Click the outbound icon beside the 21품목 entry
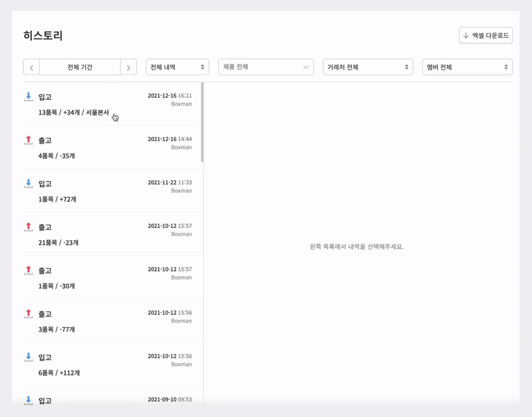532x417 pixels. tap(29, 227)
